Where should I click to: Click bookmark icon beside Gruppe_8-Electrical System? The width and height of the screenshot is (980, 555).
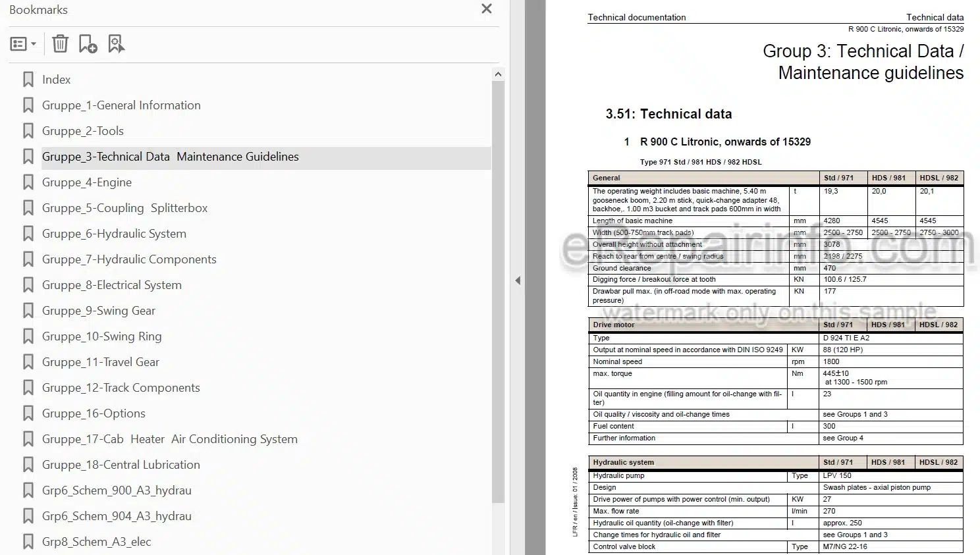(x=28, y=285)
